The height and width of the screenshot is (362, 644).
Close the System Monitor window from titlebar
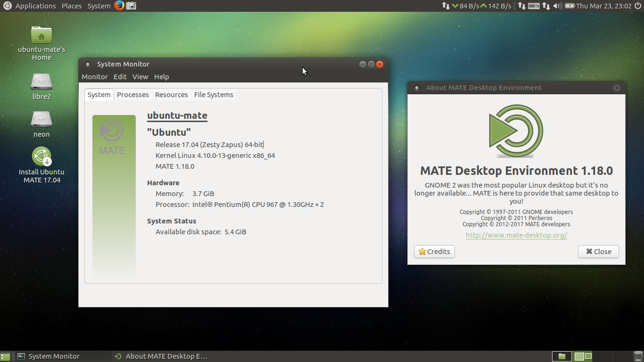tap(380, 64)
